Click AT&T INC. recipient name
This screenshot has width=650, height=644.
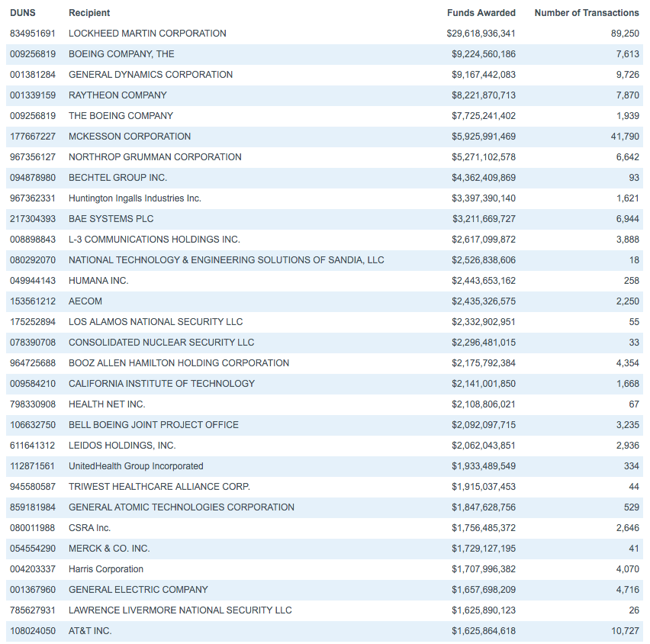coord(90,631)
